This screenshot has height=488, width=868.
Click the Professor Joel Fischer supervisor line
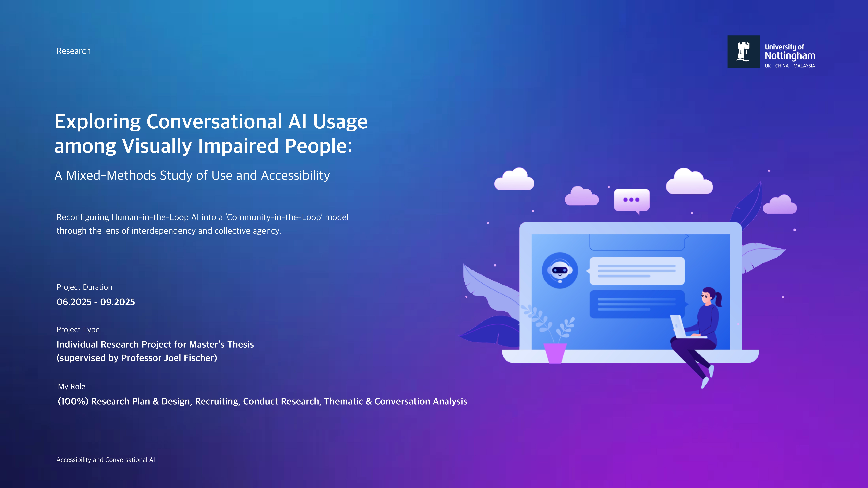pyautogui.click(x=137, y=358)
